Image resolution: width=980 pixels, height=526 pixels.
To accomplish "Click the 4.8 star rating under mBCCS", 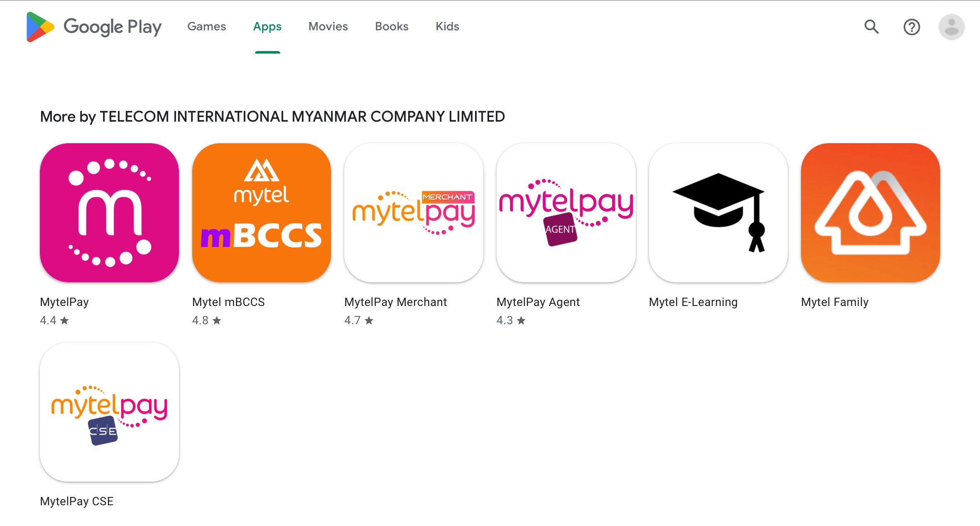I will click(x=207, y=320).
